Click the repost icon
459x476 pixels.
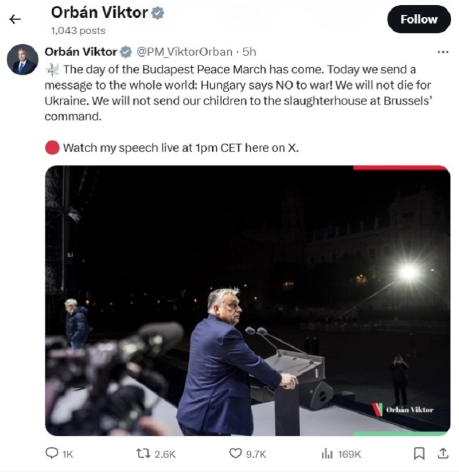(x=144, y=454)
